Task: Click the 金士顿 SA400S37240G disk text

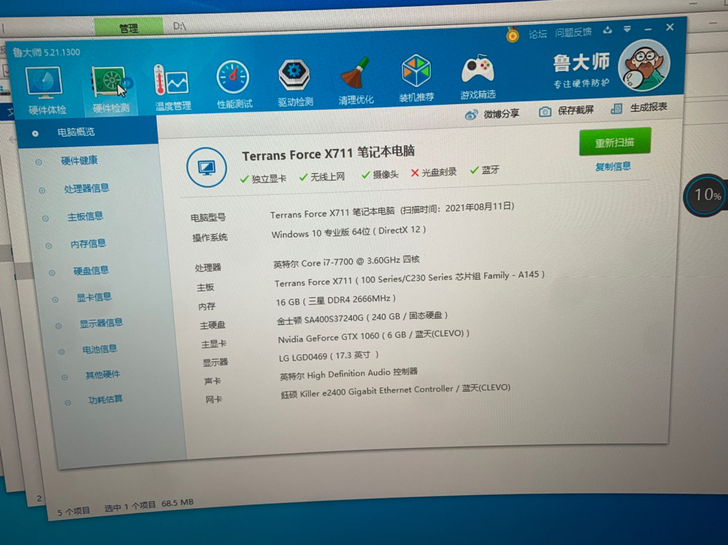Action: click(x=362, y=318)
